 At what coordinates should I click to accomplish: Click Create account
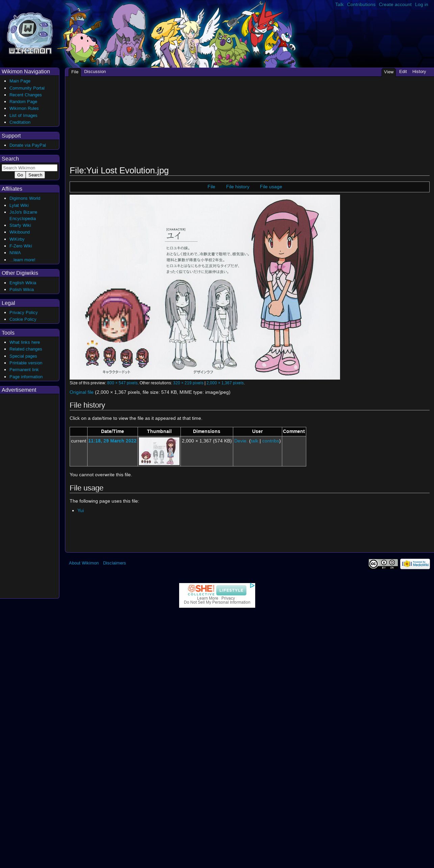(x=395, y=5)
